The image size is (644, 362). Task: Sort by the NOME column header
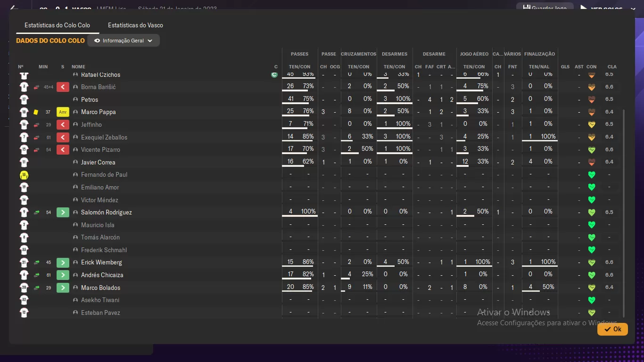click(78, 67)
